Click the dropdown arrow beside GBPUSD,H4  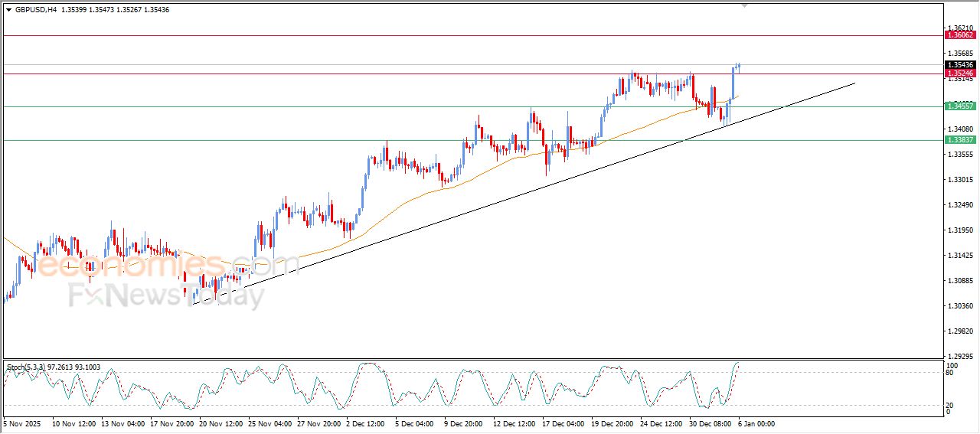click(x=9, y=10)
